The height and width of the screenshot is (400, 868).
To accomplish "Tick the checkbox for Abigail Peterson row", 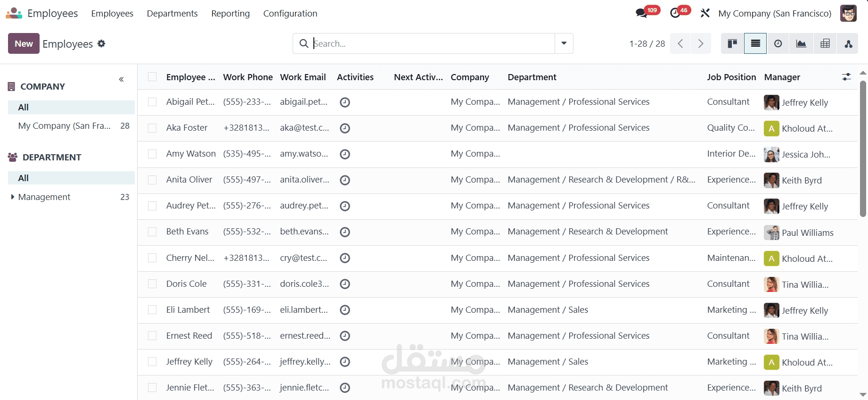I will pyautogui.click(x=152, y=102).
